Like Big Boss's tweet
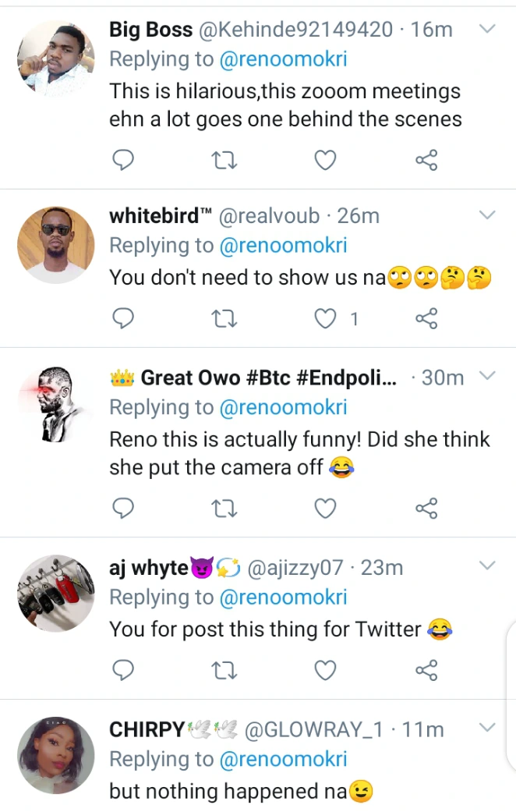Screen dimensions: 516x812 (325, 161)
